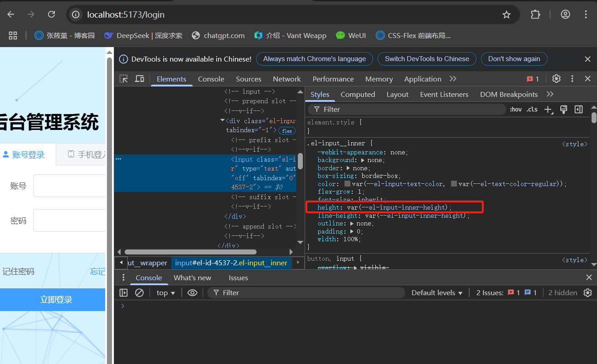The image size is (597, 364).
Task: Open DevTools settings gear
Action: tap(556, 79)
